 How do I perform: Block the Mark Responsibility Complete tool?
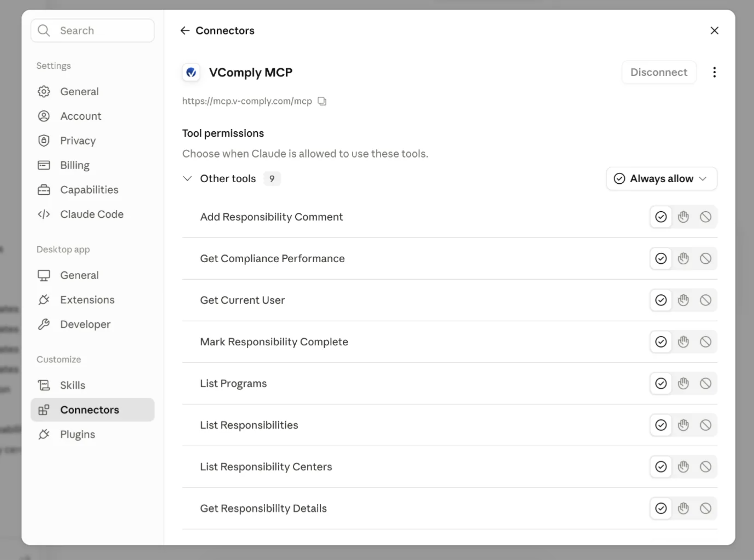706,342
